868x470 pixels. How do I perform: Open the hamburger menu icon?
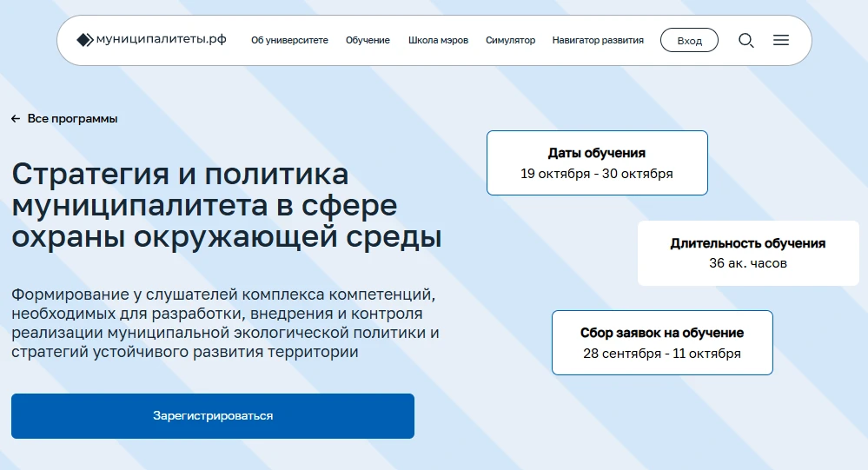pyautogui.click(x=781, y=41)
